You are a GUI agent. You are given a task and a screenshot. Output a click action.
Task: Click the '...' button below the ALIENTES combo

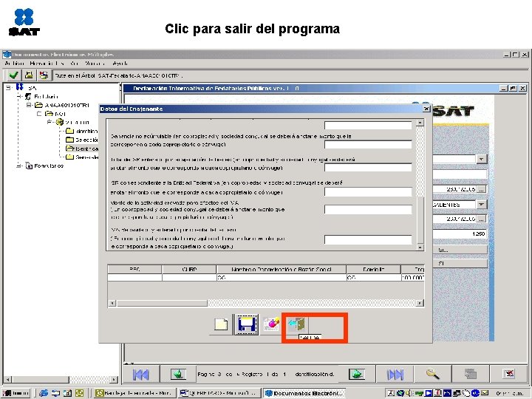click(482, 219)
